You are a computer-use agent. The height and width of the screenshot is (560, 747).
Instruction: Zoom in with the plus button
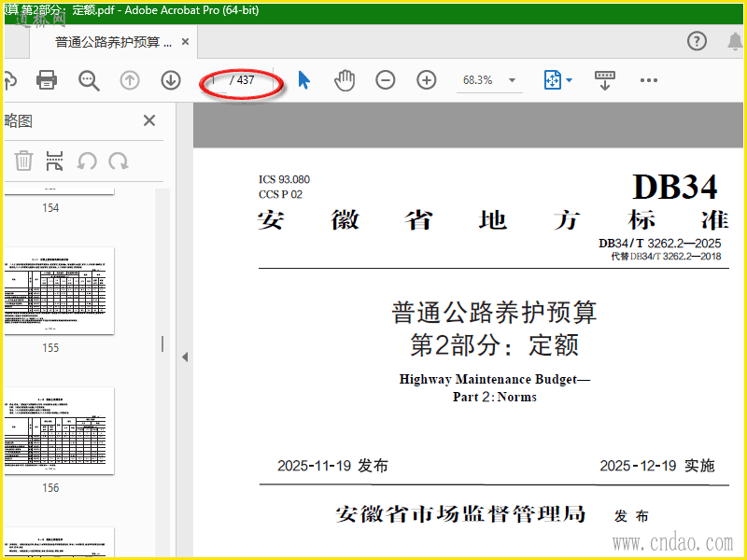(427, 80)
